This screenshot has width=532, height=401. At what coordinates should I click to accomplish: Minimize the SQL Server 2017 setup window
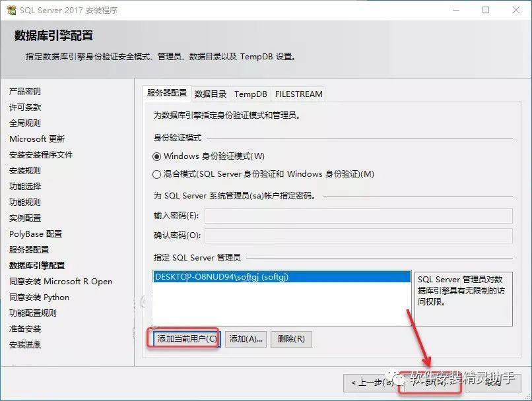tap(456, 10)
